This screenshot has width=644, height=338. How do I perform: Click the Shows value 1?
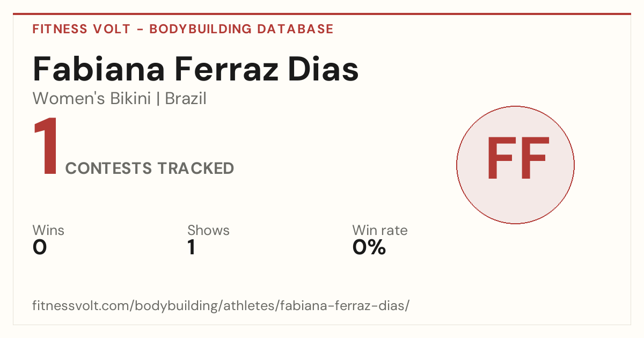[191, 247]
